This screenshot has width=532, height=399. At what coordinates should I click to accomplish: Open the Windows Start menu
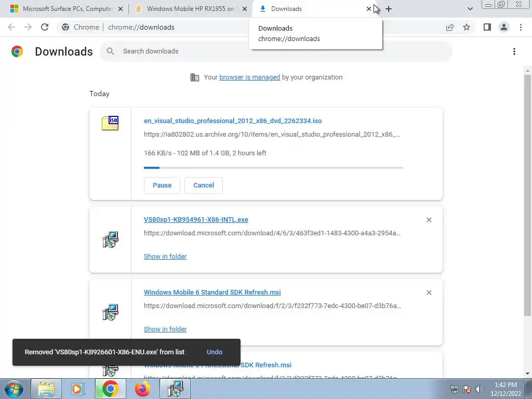(x=14, y=389)
